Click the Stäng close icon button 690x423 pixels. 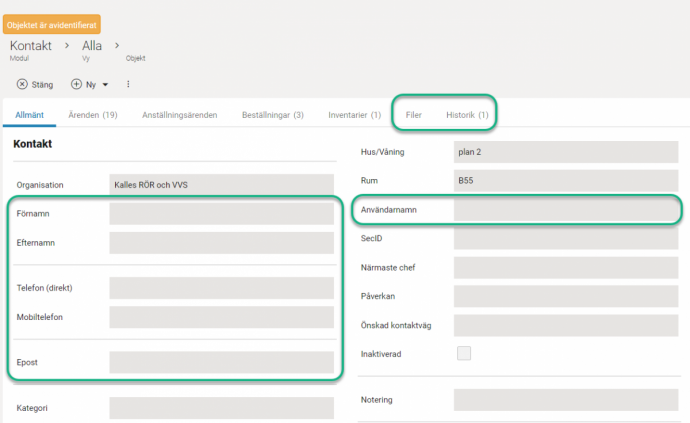tap(22, 84)
